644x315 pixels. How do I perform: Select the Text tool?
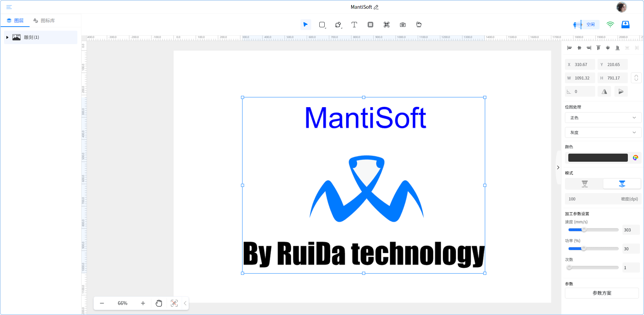coord(354,25)
